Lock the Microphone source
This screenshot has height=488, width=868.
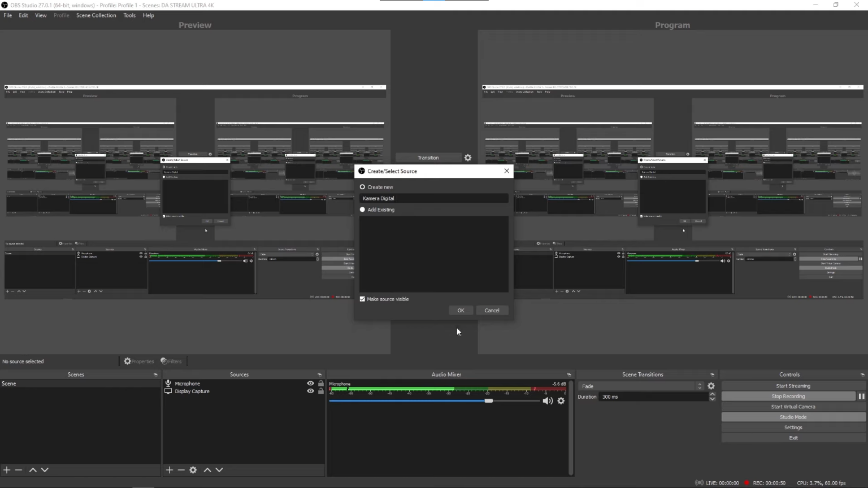tap(321, 384)
